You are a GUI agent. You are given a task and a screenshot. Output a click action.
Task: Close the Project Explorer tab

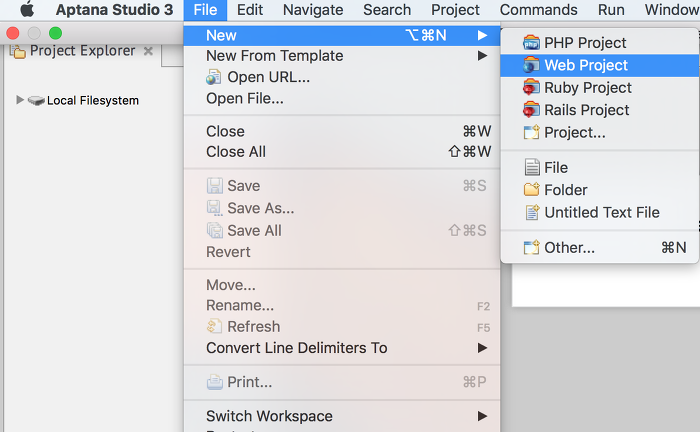148,51
